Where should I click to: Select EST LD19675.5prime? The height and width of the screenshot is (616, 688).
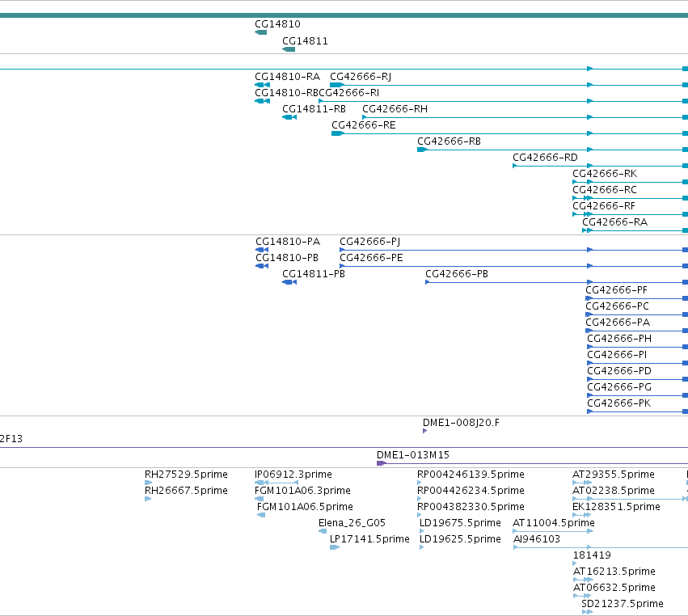pos(460,523)
